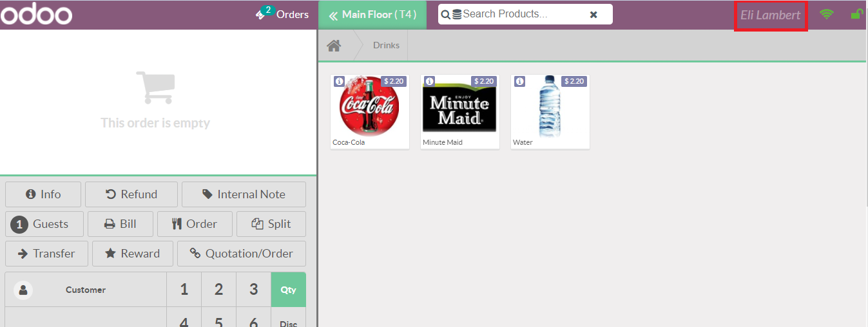The image size is (868, 327).
Task: Open info icon on Minute Maid product
Action: (430, 81)
